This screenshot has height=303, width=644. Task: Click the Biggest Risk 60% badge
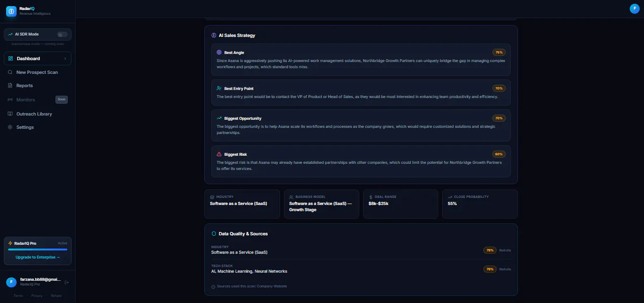point(499,154)
